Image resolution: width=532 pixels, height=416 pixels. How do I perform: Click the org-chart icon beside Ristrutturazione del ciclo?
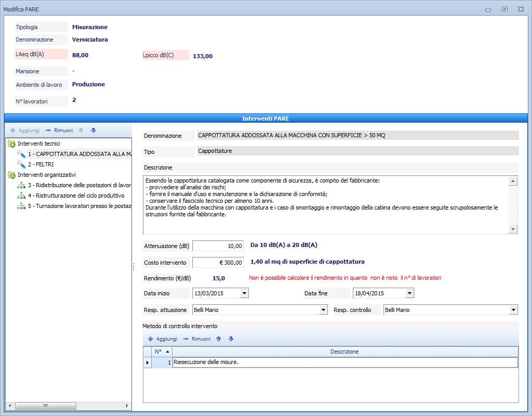[x=21, y=196]
